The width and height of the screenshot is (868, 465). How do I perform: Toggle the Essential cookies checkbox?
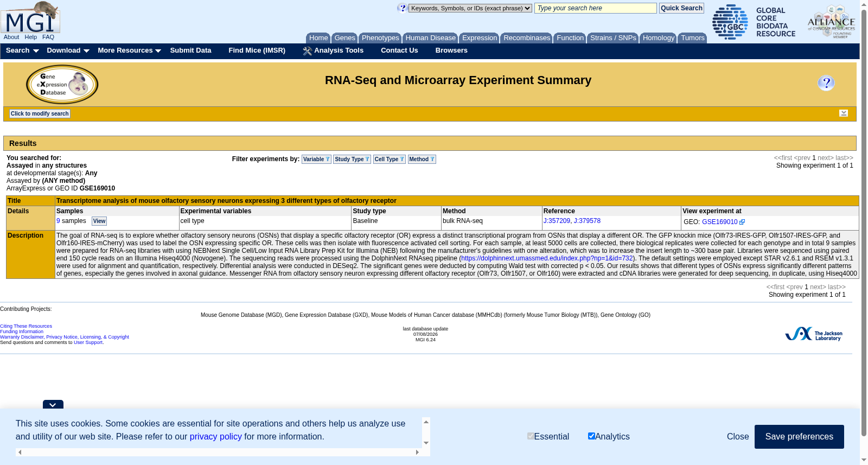(531, 436)
